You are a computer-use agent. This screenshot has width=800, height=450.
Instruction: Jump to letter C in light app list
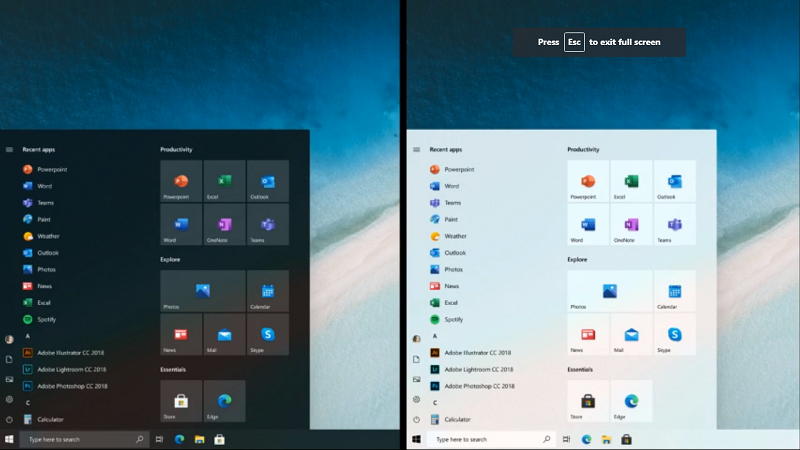coord(435,403)
